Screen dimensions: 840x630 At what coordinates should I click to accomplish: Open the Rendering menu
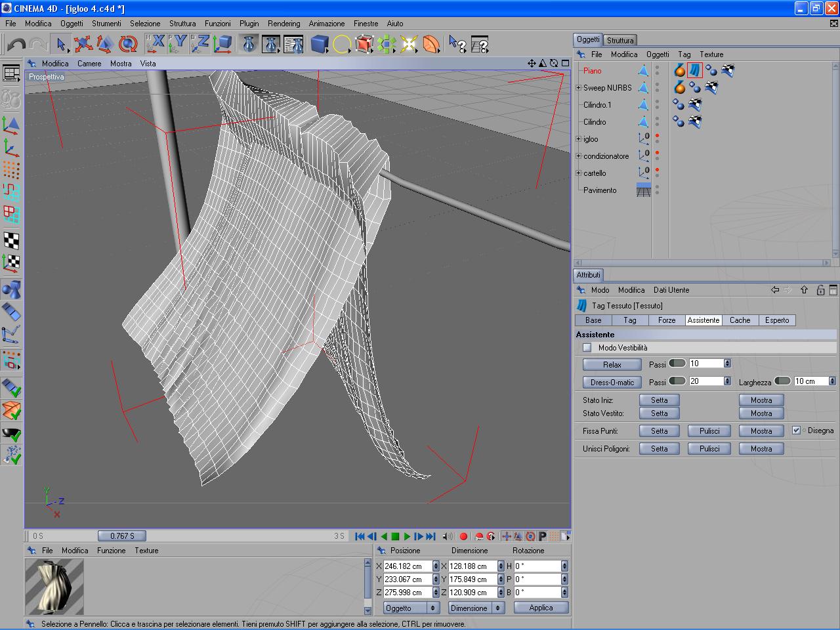tap(283, 24)
